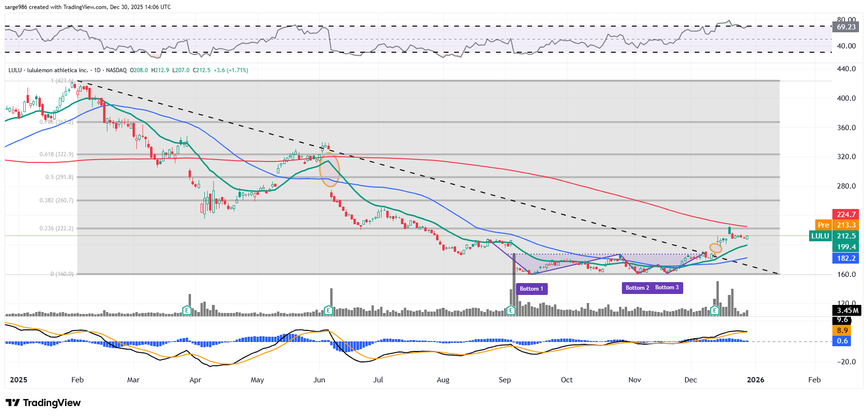Click the 0.618 (322.9) Fibonacci level label
The height and width of the screenshot is (417, 868).
pyautogui.click(x=57, y=154)
